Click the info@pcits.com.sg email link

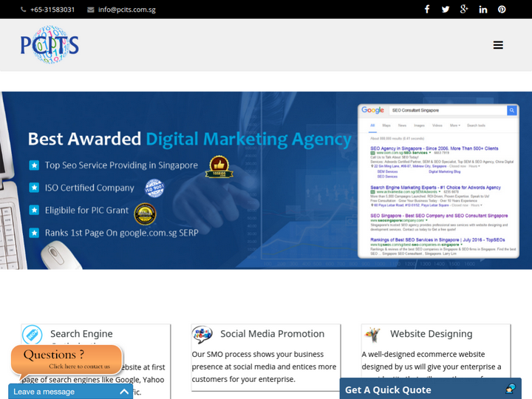(x=126, y=10)
